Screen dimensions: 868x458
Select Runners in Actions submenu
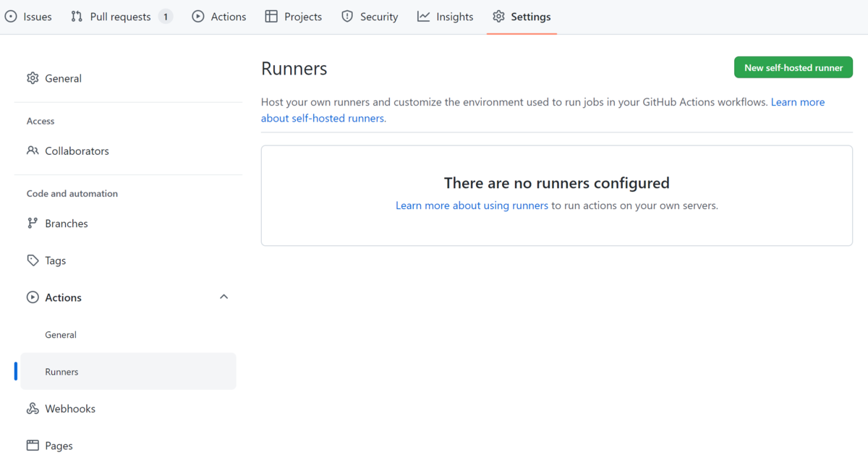(x=128, y=372)
